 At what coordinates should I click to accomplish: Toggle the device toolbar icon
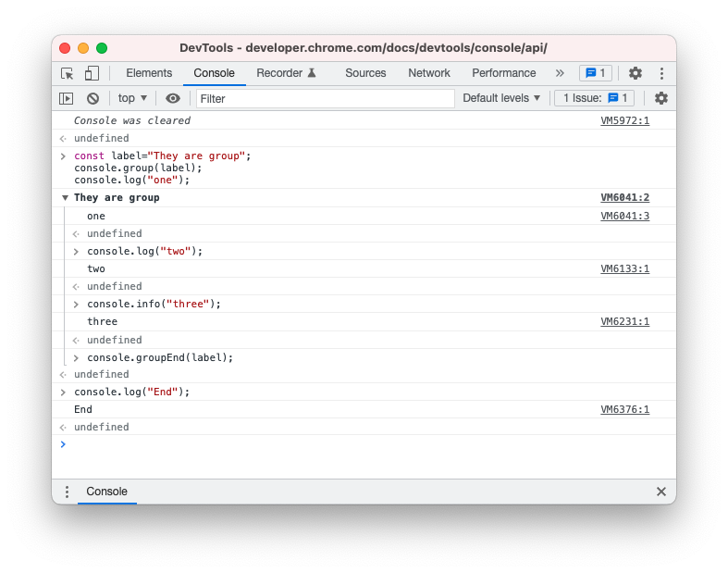tap(92, 73)
